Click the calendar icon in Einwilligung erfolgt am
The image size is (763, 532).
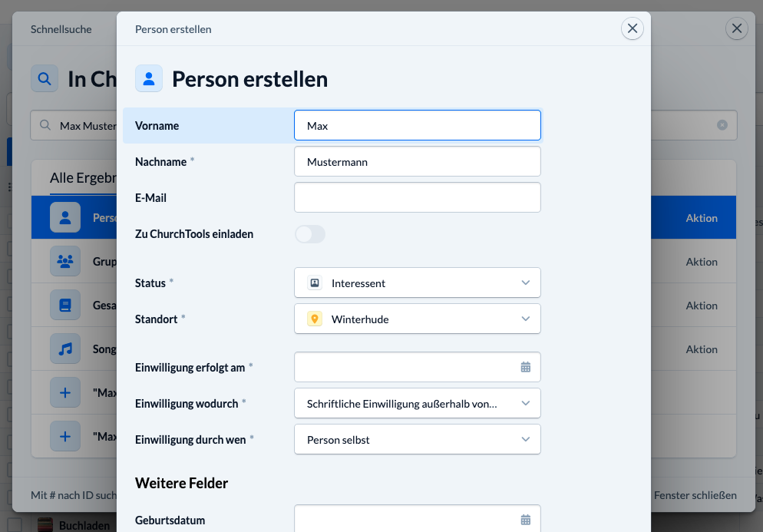526,367
